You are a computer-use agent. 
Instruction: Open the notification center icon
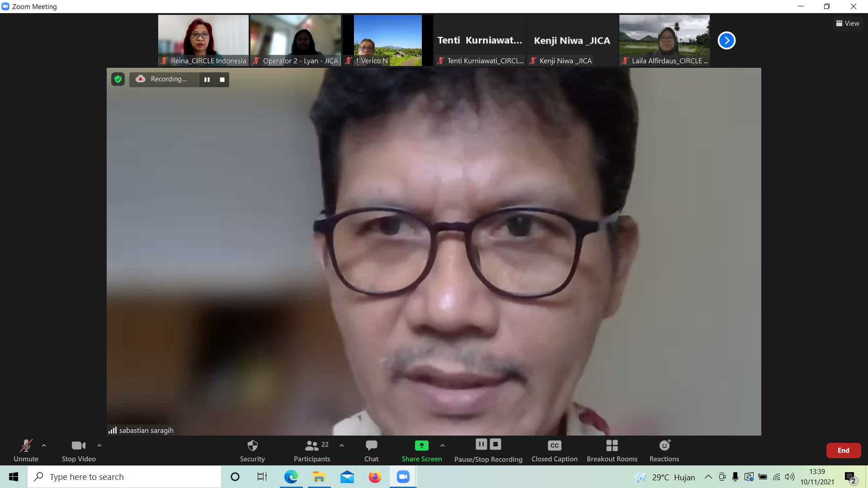(850, 477)
